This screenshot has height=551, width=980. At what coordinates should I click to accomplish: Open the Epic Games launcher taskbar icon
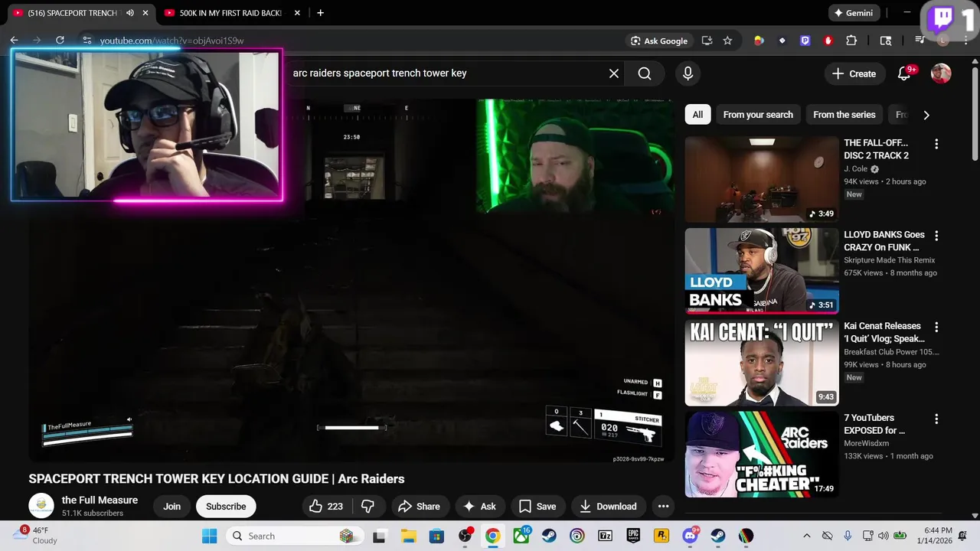(633, 536)
